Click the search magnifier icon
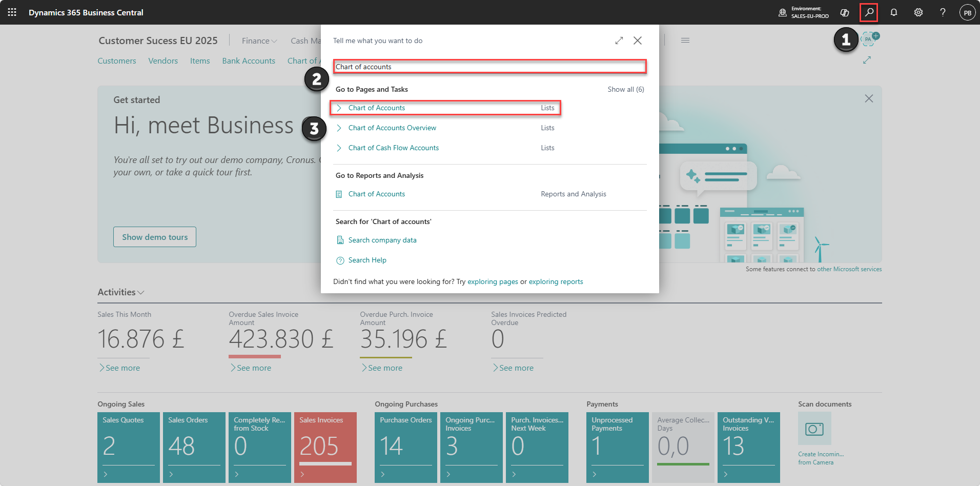 [x=869, y=12]
